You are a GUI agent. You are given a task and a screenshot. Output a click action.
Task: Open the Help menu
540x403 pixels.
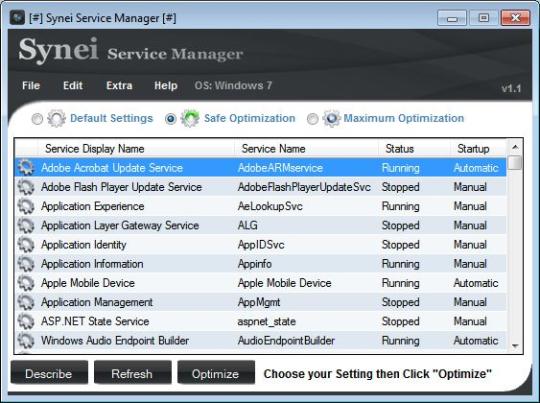pyautogui.click(x=166, y=85)
